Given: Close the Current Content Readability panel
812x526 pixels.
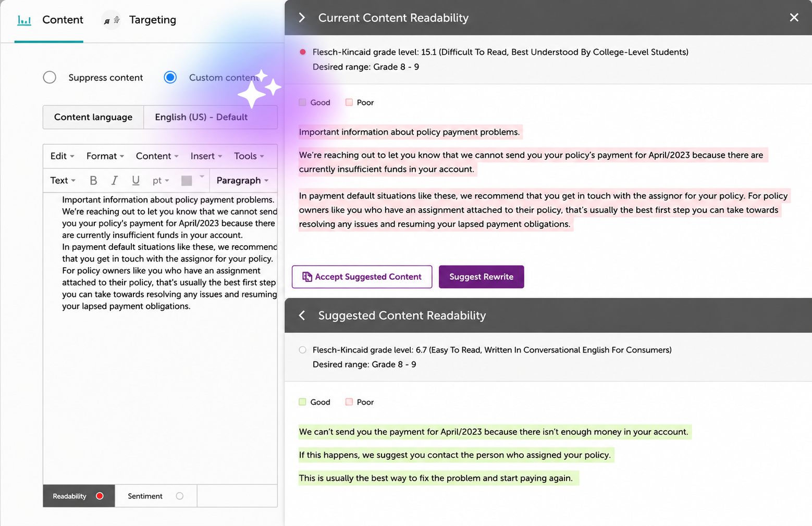Looking at the screenshot, I should (x=794, y=18).
